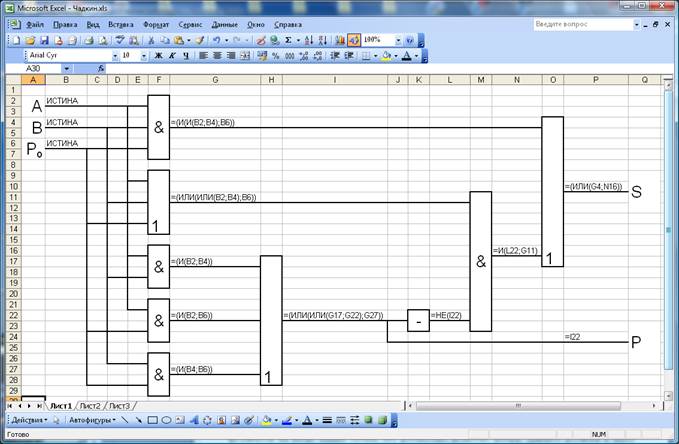Viewport: 679px width, 444px height.
Task: Select row 16 header
Action: [x=13, y=250]
